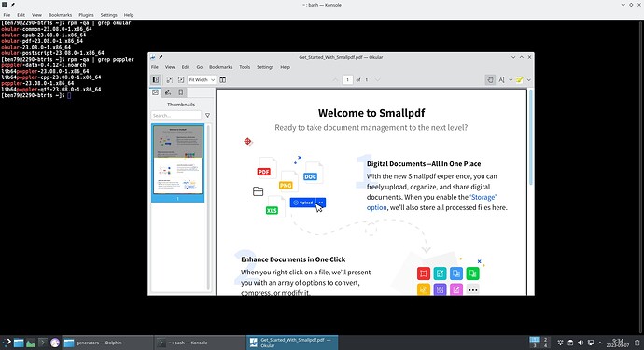The width and height of the screenshot is (644, 350).
Task: Click the view mode icon beside Fit Width
Action: click(223, 79)
